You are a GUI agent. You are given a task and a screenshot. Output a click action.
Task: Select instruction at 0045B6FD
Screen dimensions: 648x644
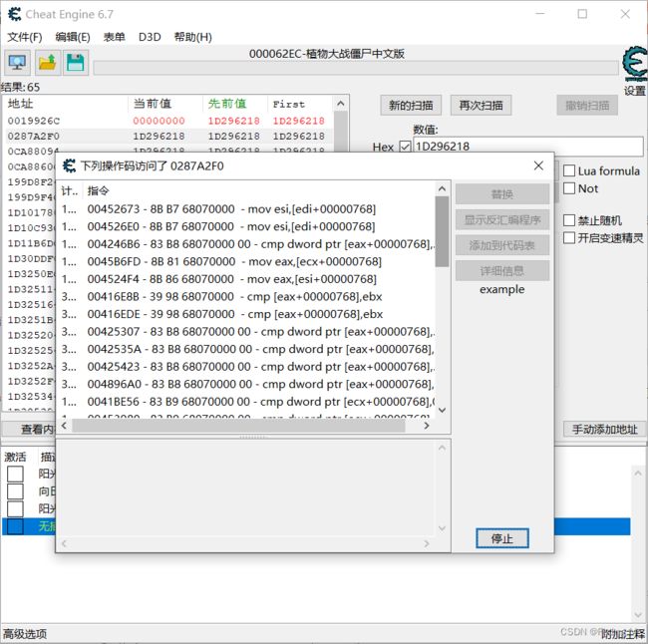(x=246, y=261)
